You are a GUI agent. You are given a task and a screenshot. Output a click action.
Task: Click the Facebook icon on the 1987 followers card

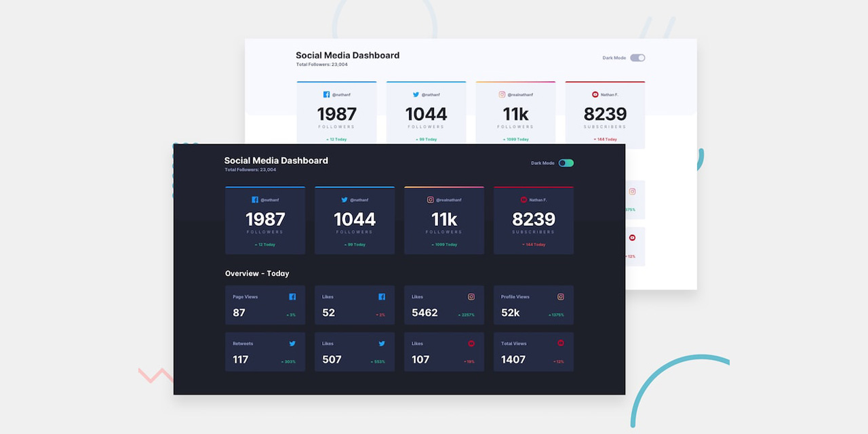tap(255, 199)
